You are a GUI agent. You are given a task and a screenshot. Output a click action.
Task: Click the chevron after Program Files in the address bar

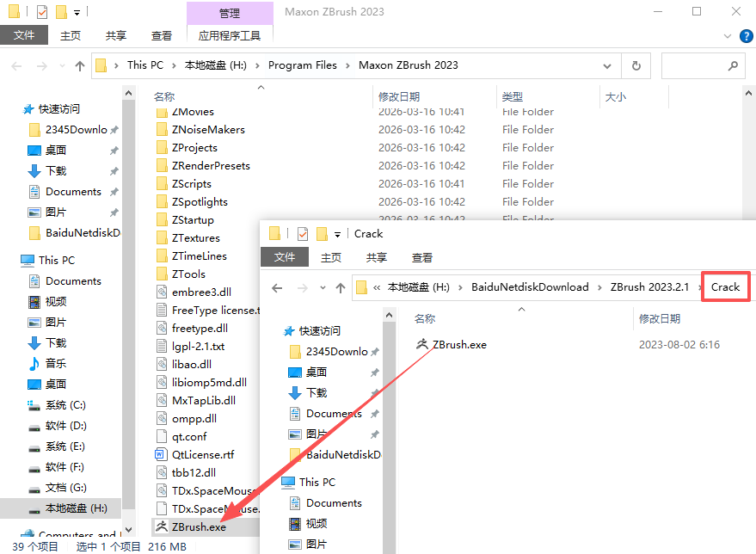[x=347, y=65]
